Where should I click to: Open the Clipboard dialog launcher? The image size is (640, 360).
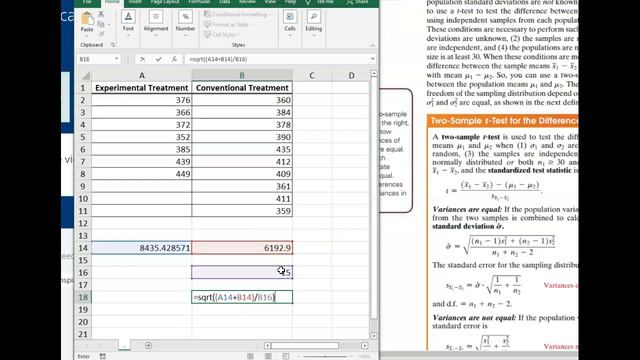[x=113, y=45]
